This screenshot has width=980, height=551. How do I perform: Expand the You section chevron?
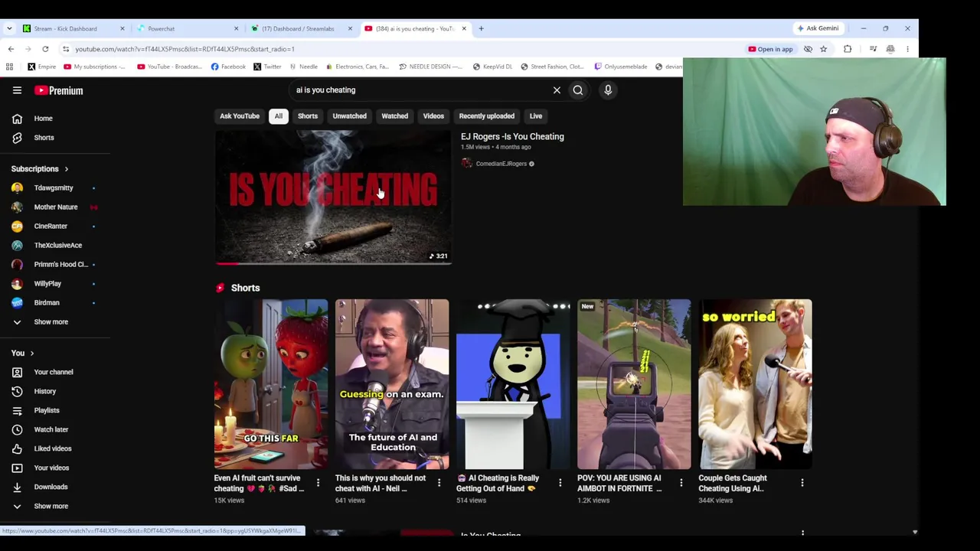[x=31, y=353]
